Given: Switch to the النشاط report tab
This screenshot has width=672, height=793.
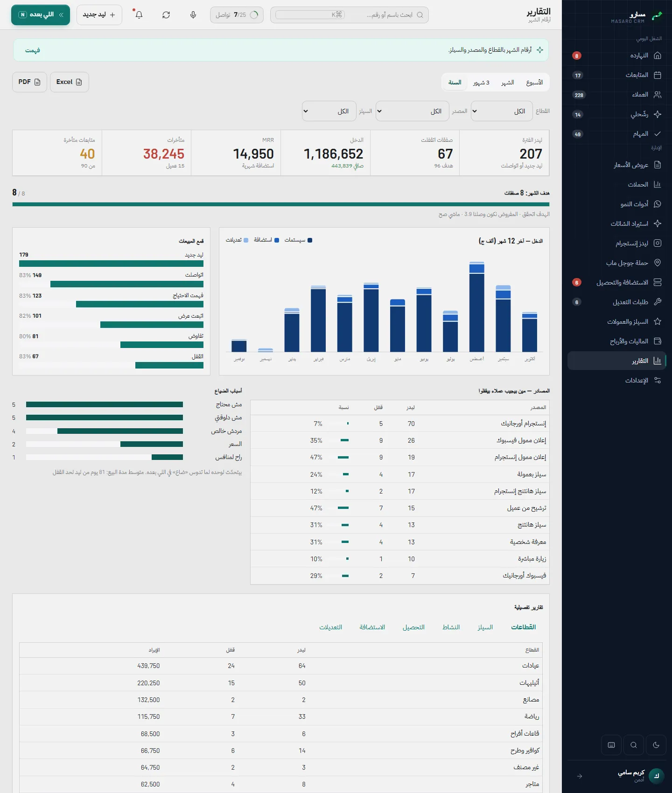Looking at the screenshot, I should click(451, 627).
